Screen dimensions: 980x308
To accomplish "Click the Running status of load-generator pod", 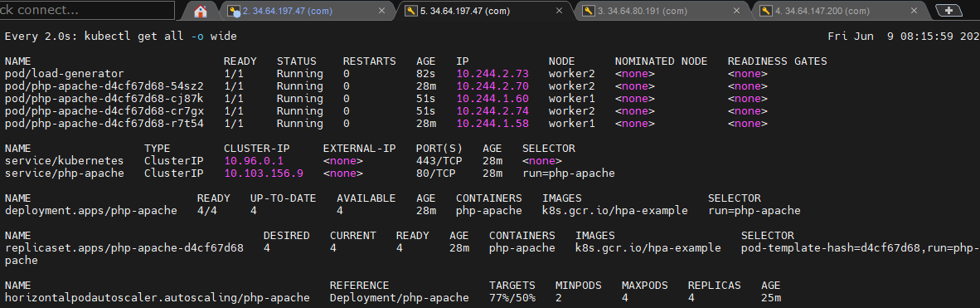I will (300, 73).
